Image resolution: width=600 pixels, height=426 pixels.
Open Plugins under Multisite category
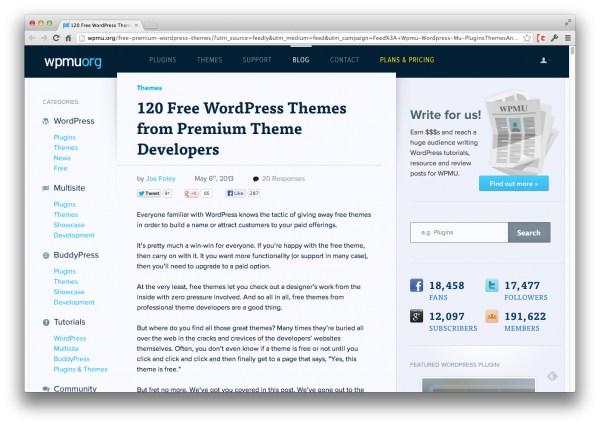(x=65, y=204)
